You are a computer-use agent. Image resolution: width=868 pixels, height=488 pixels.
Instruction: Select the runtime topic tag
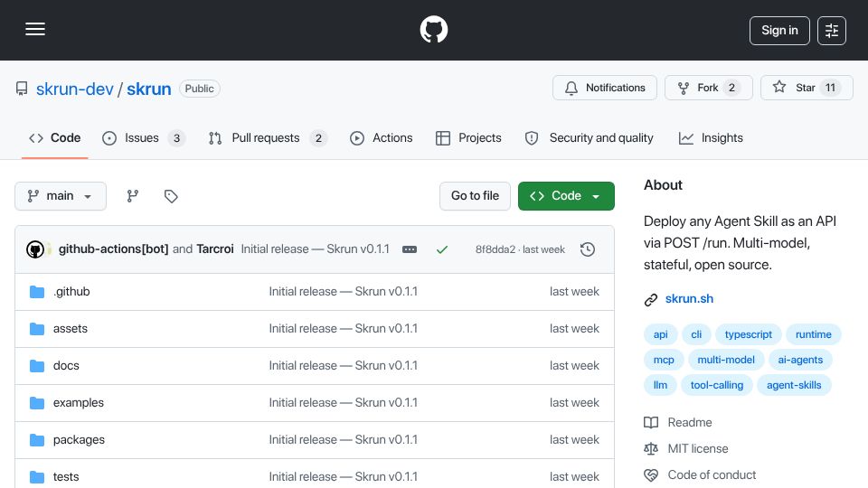point(813,334)
